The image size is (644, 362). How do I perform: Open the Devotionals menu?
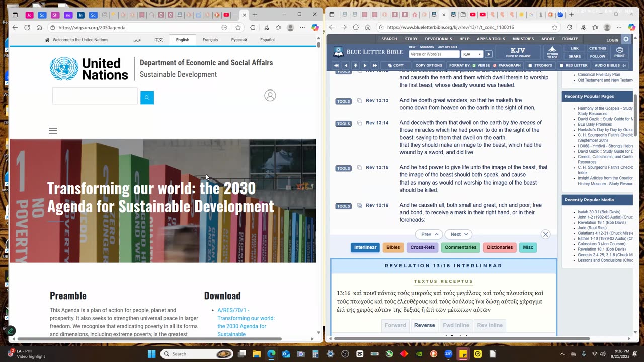[438, 39]
